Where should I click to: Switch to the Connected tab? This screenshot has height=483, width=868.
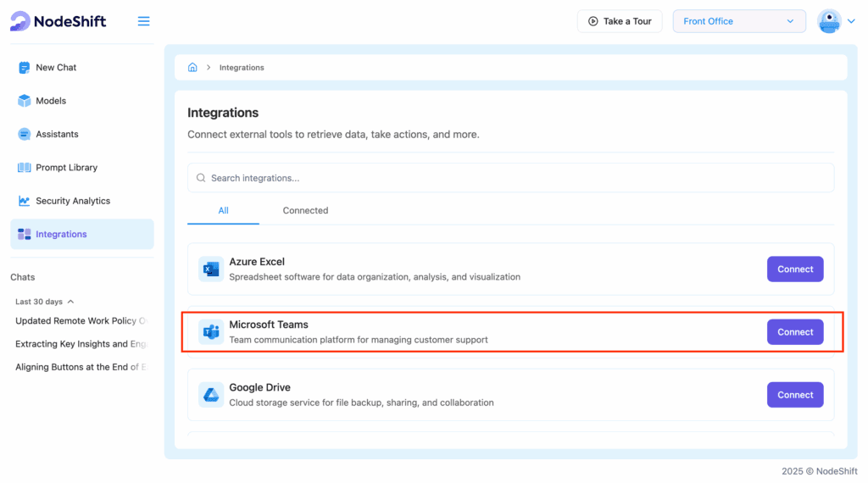point(305,210)
